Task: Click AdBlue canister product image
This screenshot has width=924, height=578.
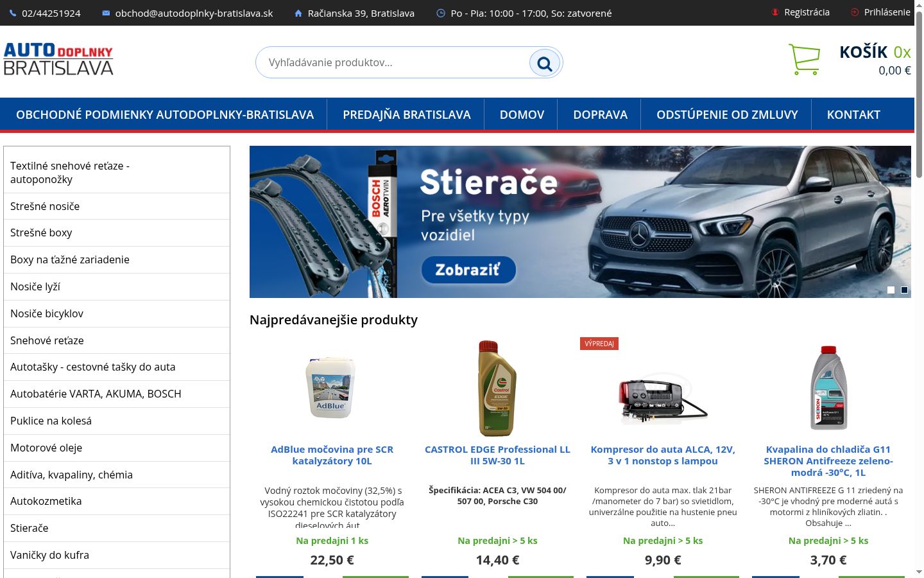Action: 331,389
